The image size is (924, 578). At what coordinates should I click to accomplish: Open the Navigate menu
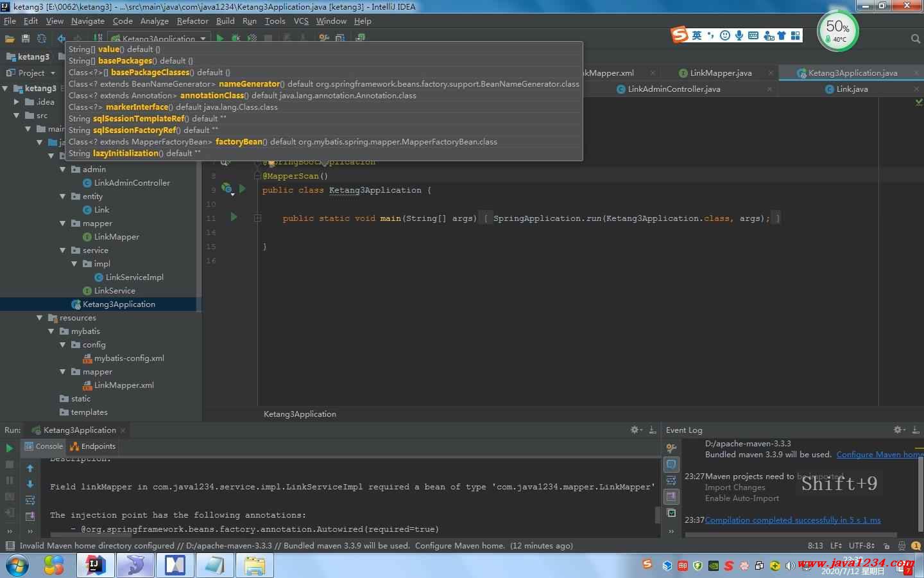click(87, 21)
